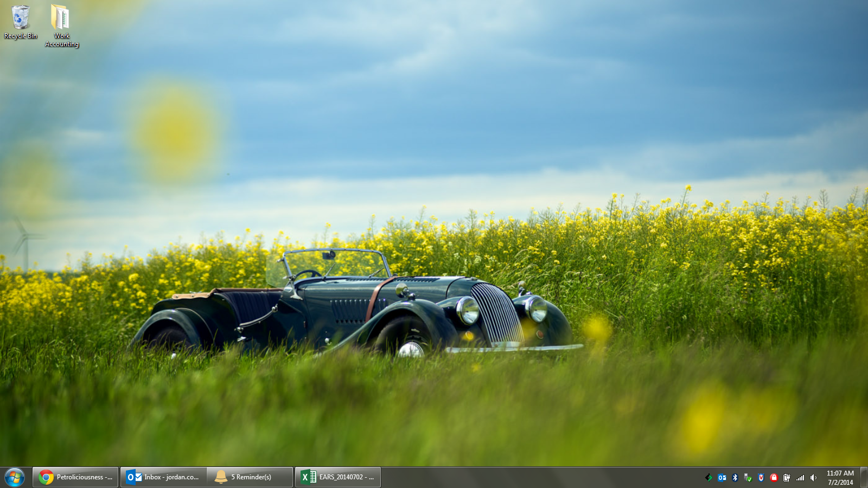The image size is (868, 488).
Task: Open the battery power tray icon
Action: (x=787, y=478)
